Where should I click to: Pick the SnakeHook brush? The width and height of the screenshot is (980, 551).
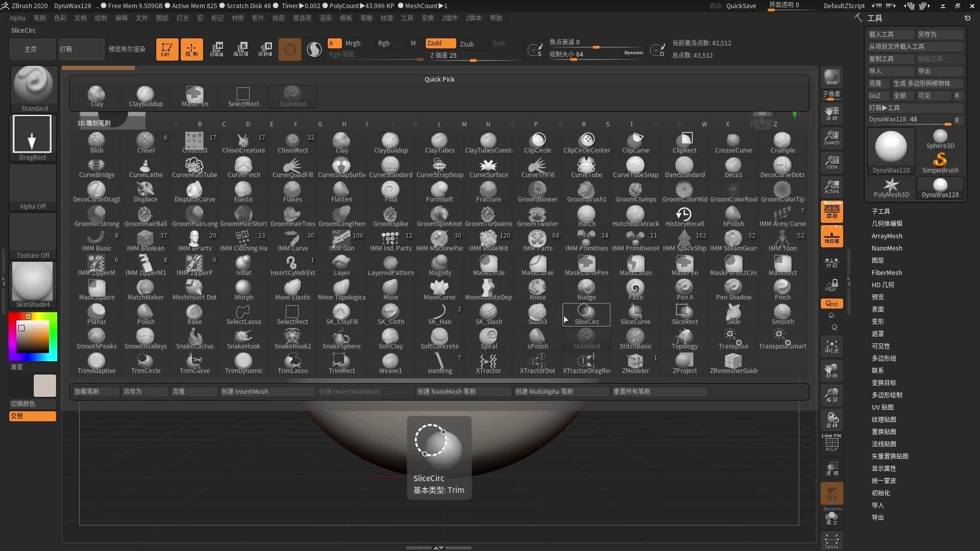pyautogui.click(x=243, y=339)
